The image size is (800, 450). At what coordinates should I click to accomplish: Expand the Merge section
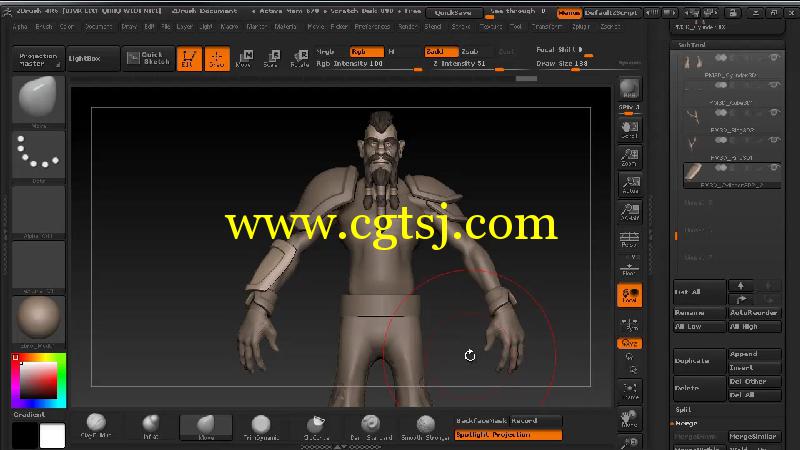[x=686, y=423]
